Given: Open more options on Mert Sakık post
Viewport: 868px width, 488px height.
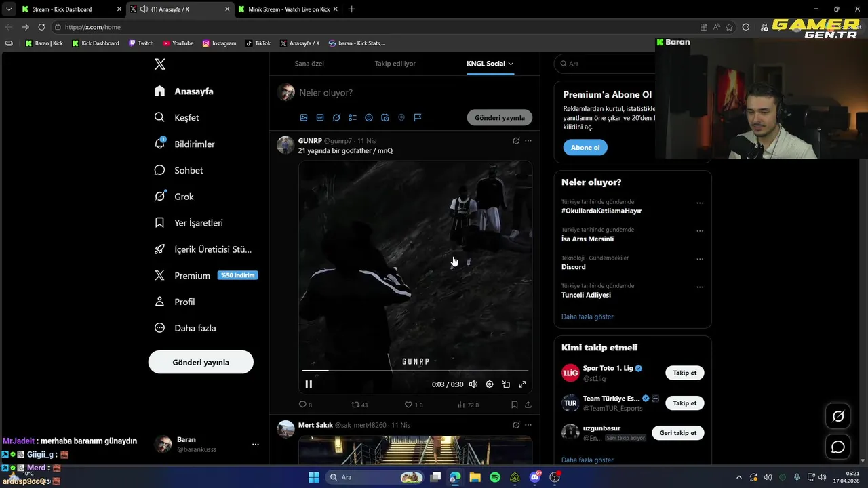Looking at the screenshot, I should (x=528, y=425).
